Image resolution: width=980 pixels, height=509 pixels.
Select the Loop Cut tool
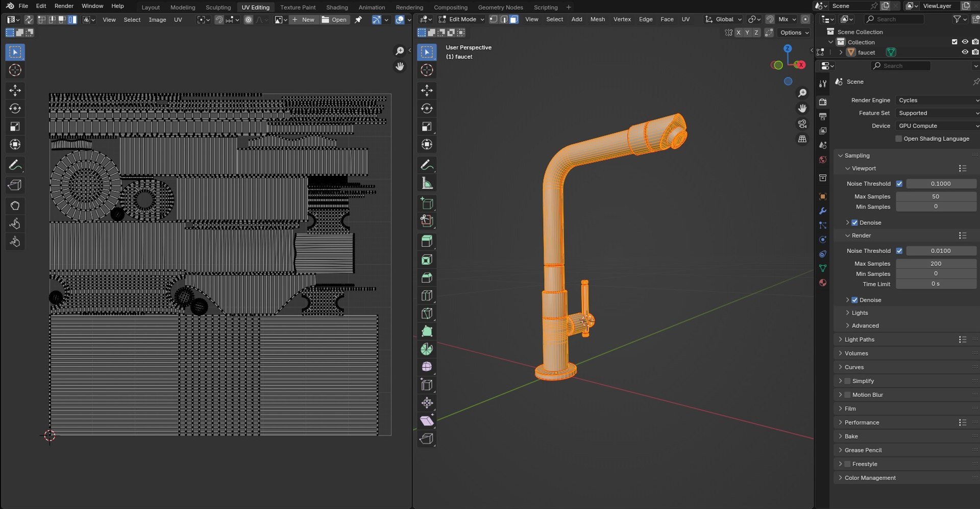tap(427, 295)
